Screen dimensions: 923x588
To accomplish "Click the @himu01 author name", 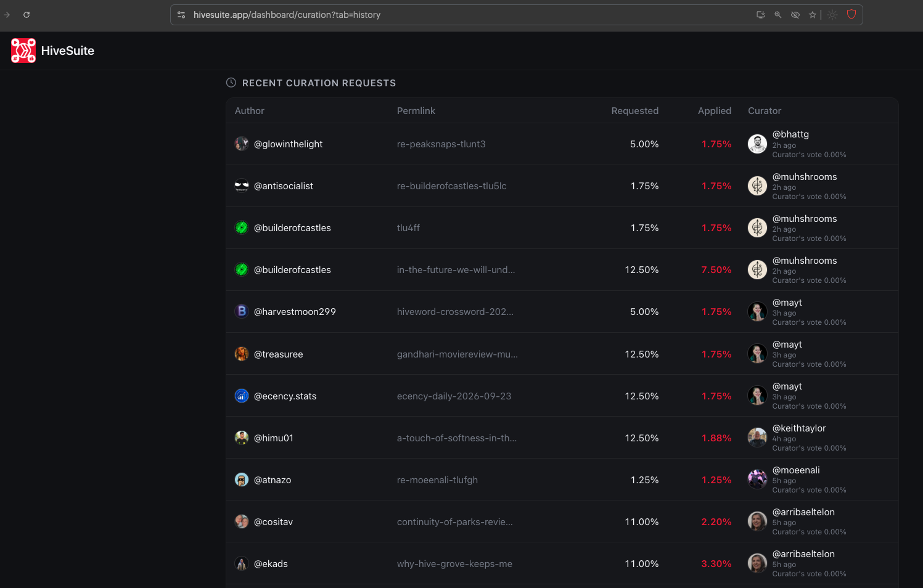I will pyautogui.click(x=274, y=438).
